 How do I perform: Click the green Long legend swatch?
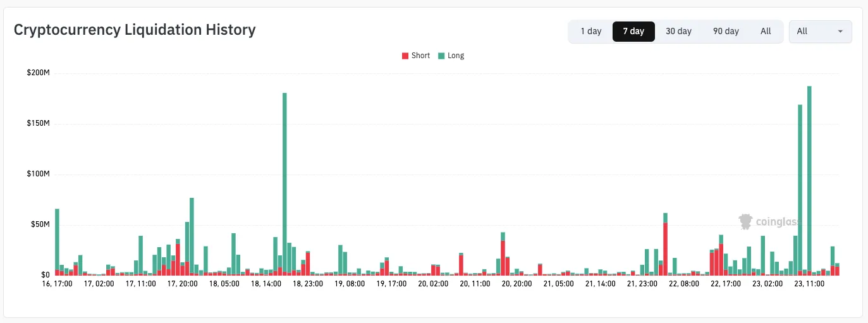(441, 56)
